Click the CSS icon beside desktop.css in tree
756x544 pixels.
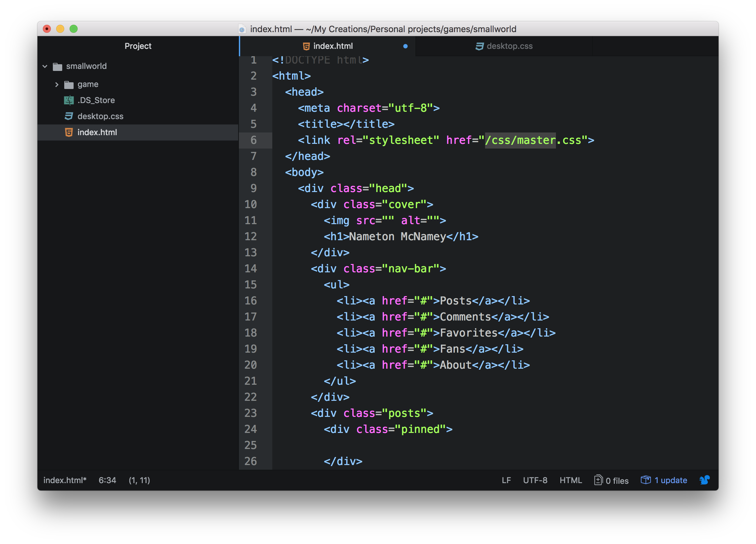pos(69,116)
